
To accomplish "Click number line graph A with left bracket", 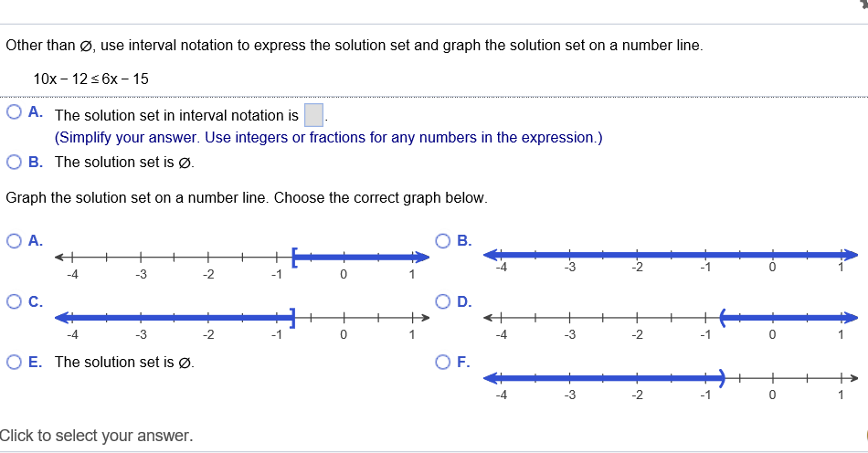I will coord(242,264).
